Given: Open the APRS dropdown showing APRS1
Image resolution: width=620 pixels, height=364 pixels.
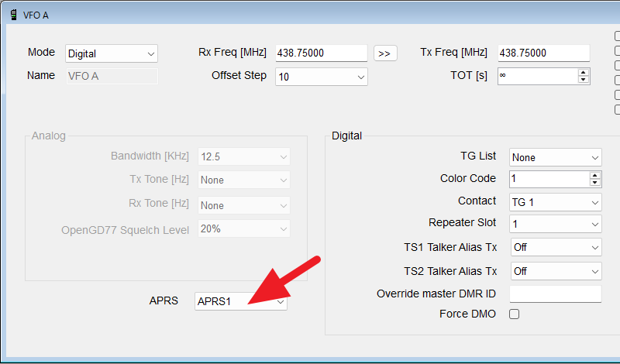Looking at the screenshot, I should 241,302.
